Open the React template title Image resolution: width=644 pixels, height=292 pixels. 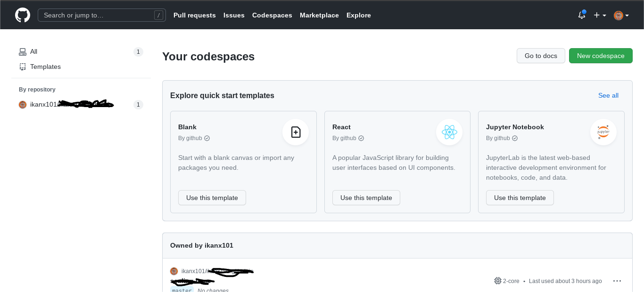341,127
